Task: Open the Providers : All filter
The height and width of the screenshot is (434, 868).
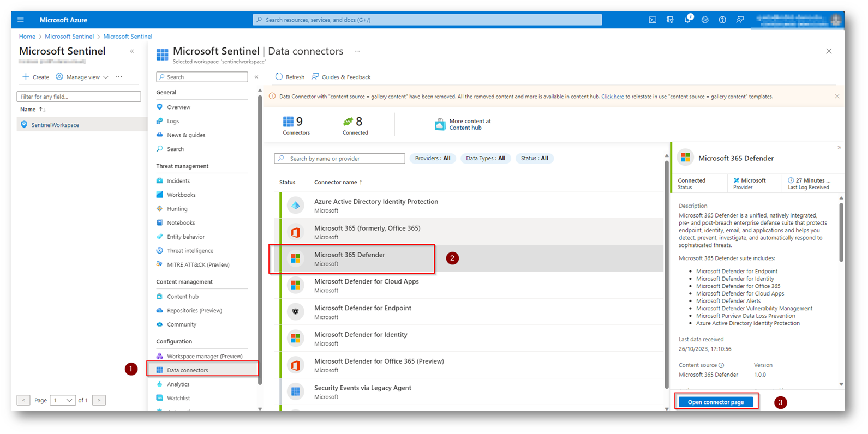Action: [x=433, y=159]
